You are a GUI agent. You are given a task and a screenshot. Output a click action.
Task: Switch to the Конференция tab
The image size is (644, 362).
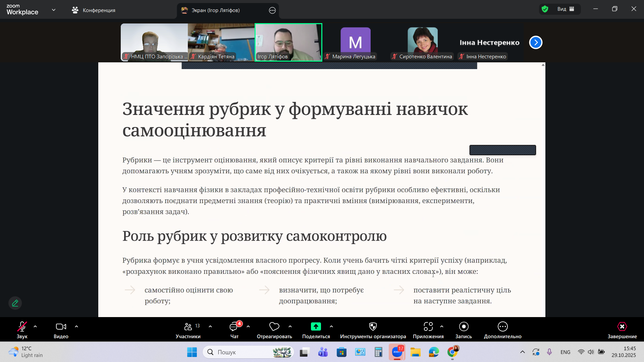pyautogui.click(x=94, y=10)
